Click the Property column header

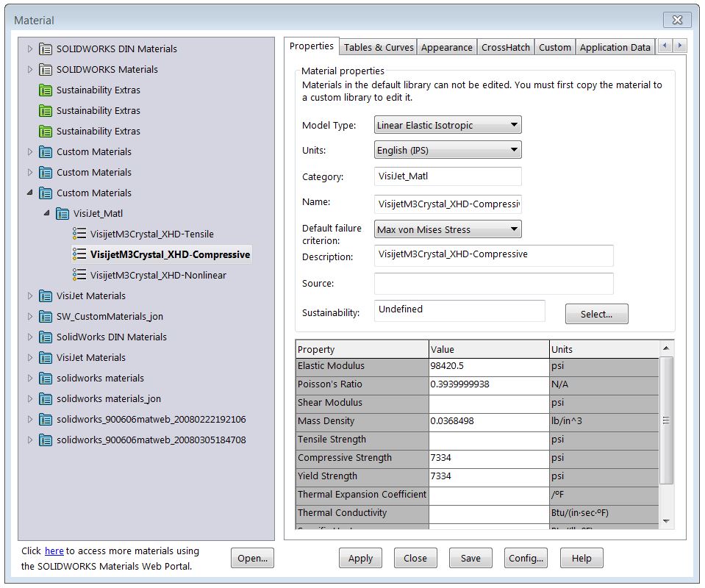pos(362,349)
